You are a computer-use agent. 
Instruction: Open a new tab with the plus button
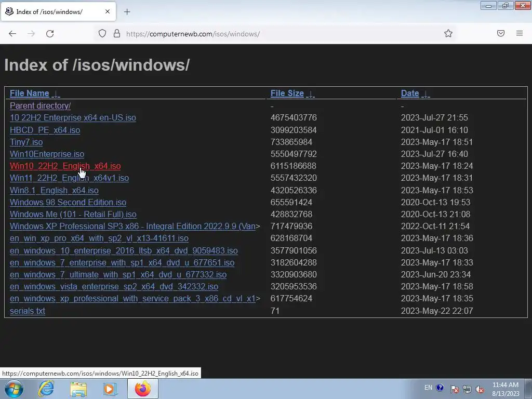pos(127,12)
